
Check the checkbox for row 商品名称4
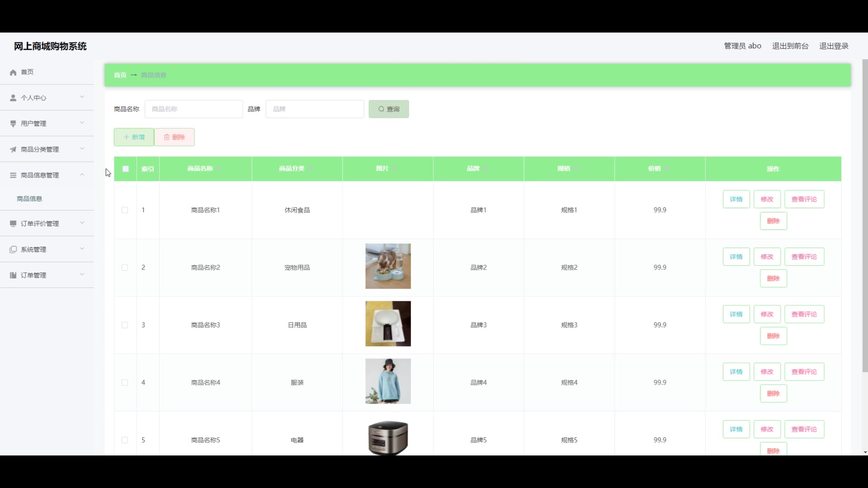(x=125, y=383)
